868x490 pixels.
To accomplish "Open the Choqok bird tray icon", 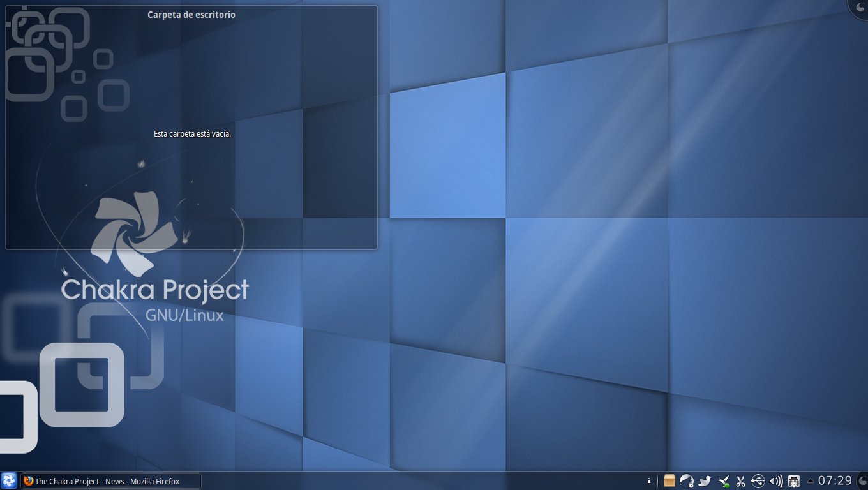I will click(x=705, y=481).
